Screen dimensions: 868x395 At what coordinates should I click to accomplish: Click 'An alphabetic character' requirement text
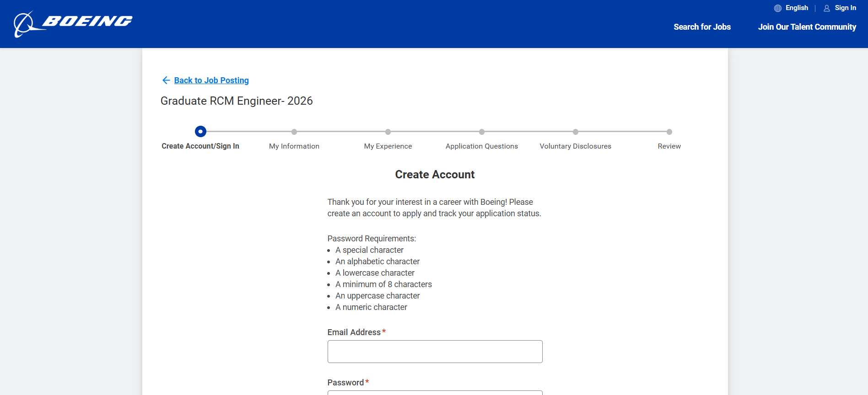point(377,262)
